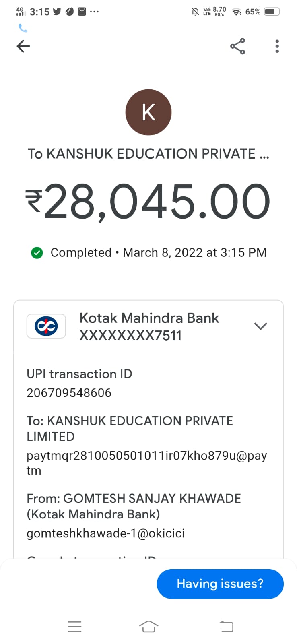The image size is (297, 644).
Task: Share this transaction receipt
Action: (237, 46)
